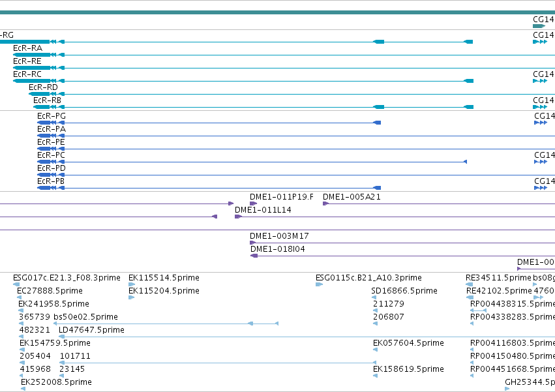Click the EcR-PE protein label
Viewport: 555px width, 392px height.
51,142
